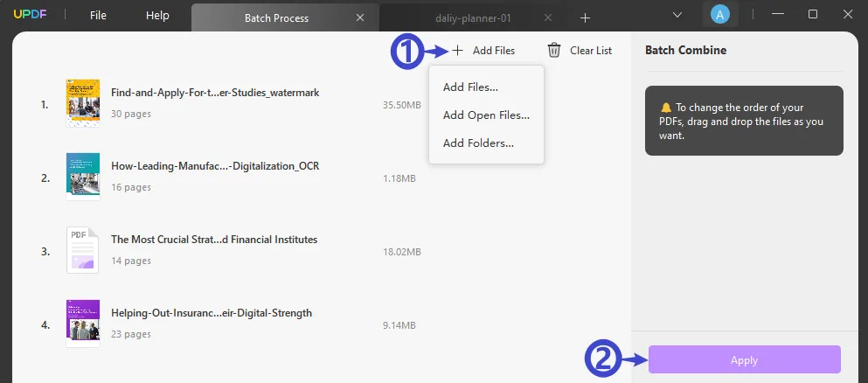This screenshot has height=383, width=868.
Task: Select the How-Leading-Manufac Digitalization_OCR thumbnail
Action: pos(82,176)
